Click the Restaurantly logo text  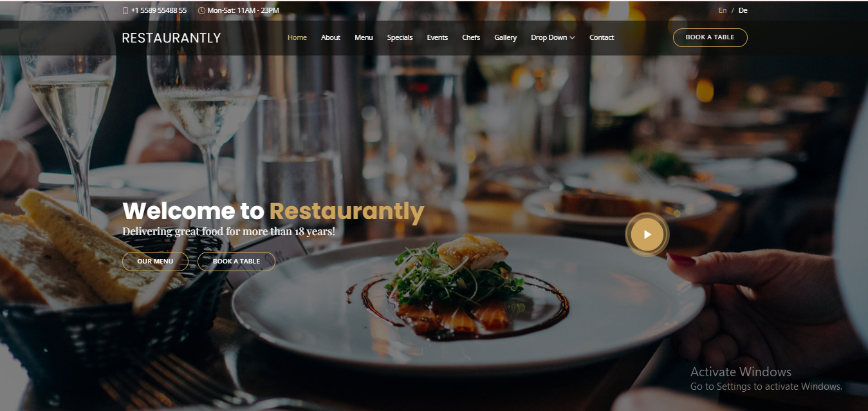pos(171,38)
